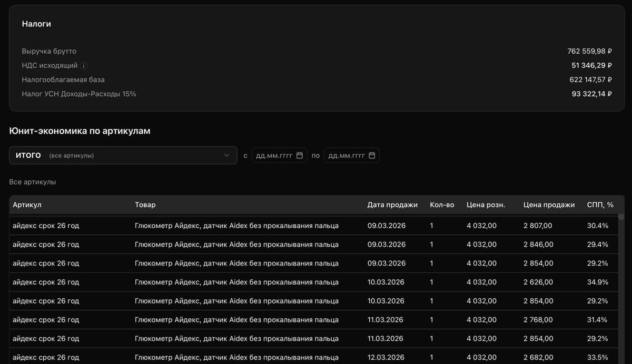The image size is (632, 364).
Task: Sort table by the Артикул column header
Action: pos(27,205)
